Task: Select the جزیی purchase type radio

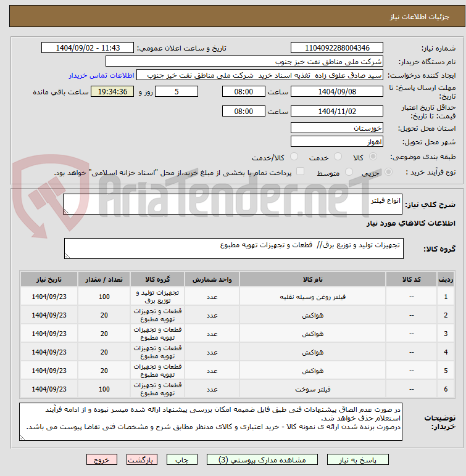Action: pyautogui.click(x=388, y=172)
